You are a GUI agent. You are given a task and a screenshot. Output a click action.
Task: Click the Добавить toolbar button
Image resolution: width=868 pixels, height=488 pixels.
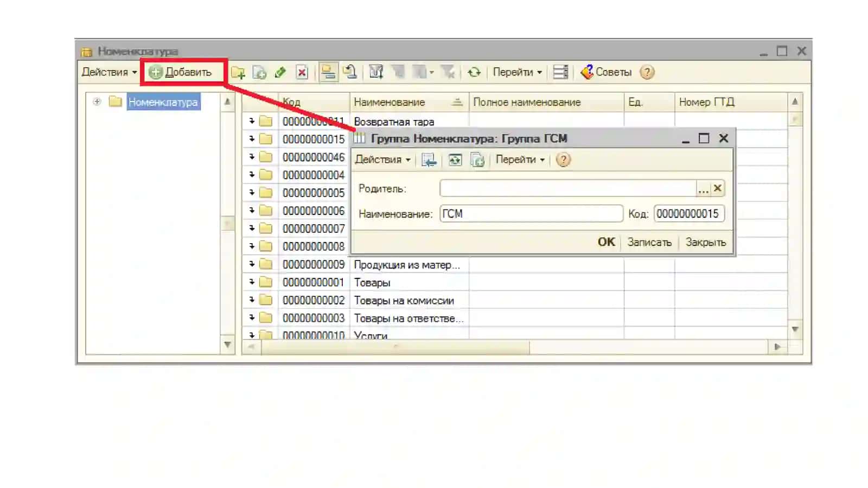(x=181, y=72)
